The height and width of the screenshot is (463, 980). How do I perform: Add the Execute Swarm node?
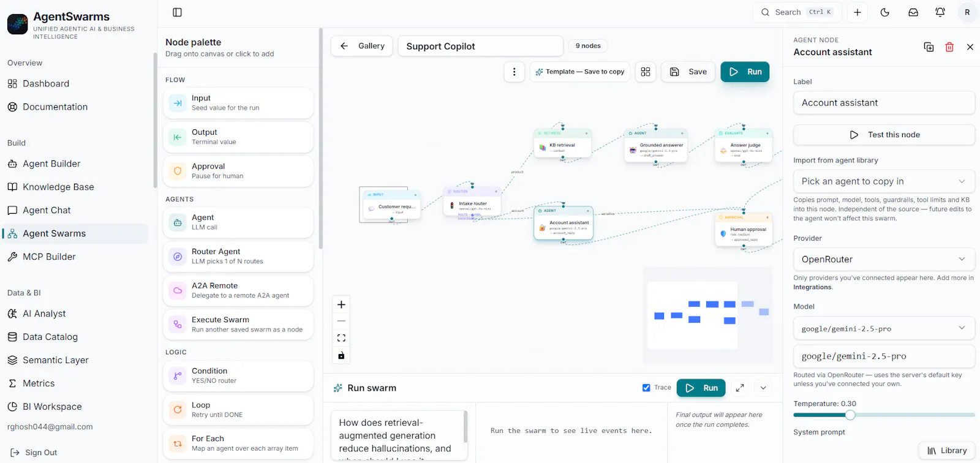pyautogui.click(x=238, y=325)
